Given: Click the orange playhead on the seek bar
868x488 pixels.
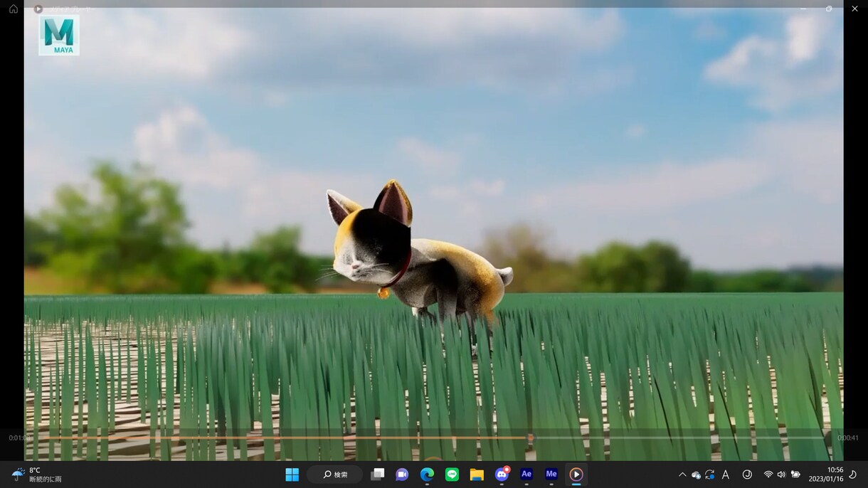Looking at the screenshot, I should point(530,437).
